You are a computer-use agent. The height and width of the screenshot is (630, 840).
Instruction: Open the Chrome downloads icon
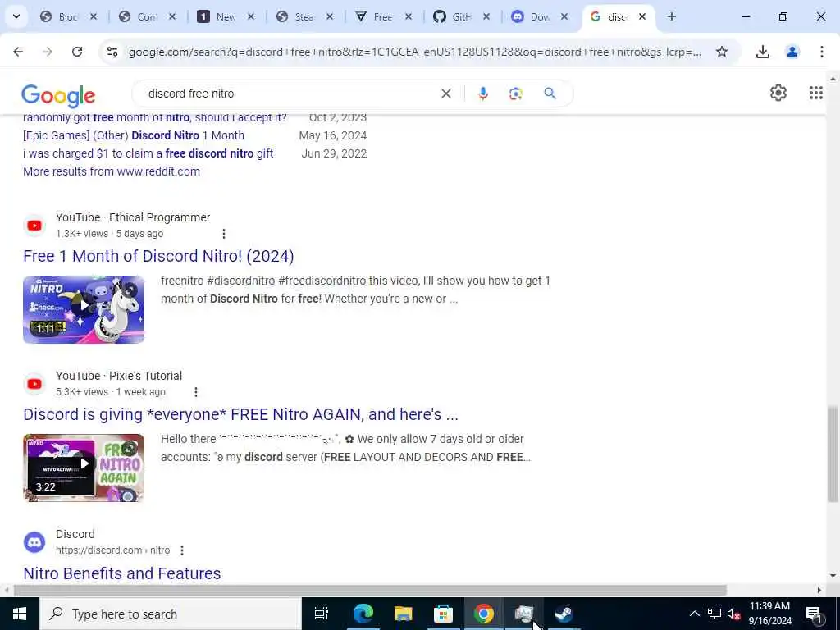762,52
